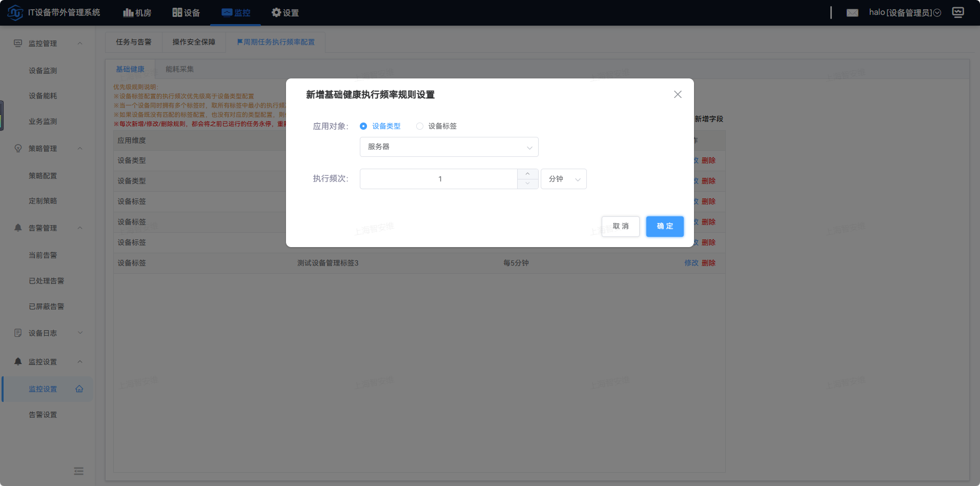Collapse the 监控设置 sidebar group chevron
980x486 pixels.
[x=80, y=361]
